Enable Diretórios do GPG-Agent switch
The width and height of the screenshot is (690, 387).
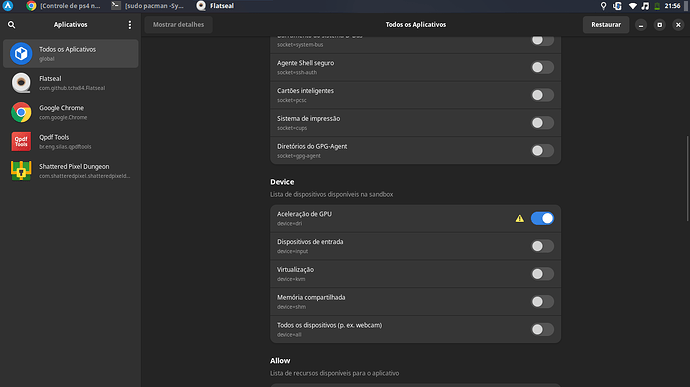(x=542, y=151)
